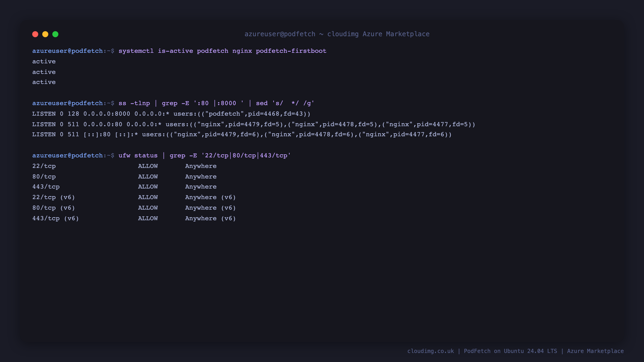Click the '22/tcp (v6)' rule
The width and height of the screenshot is (644, 362).
pyautogui.click(x=134, y=197)
